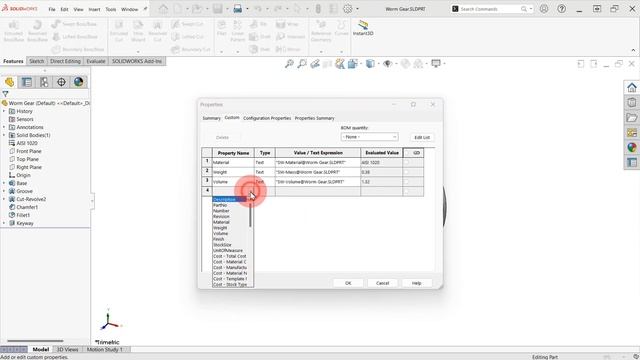Screen dimensions: 640x360
Task: Switch to Properties Summary tab in dialog
Action: click(314, 118)
